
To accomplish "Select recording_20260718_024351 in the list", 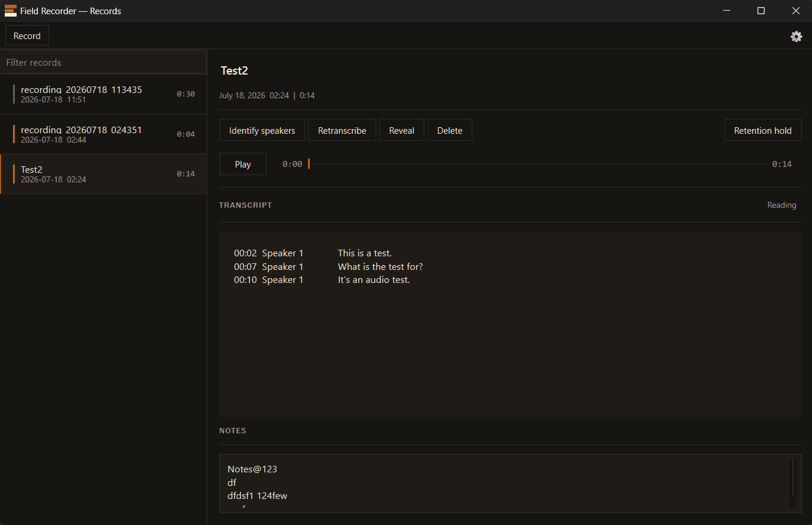I will [103, 134].
